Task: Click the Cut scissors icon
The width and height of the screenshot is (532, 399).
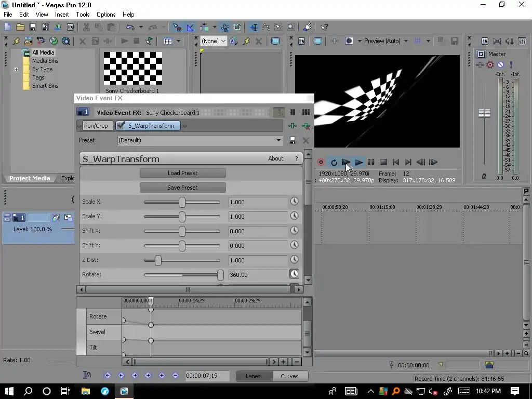Action: point(86,27)
